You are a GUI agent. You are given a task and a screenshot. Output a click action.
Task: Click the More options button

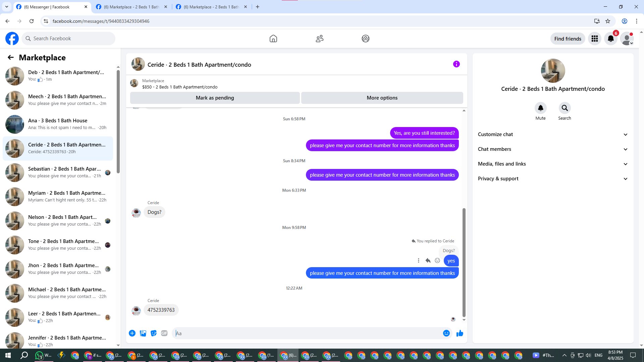(x=382, y=98)
